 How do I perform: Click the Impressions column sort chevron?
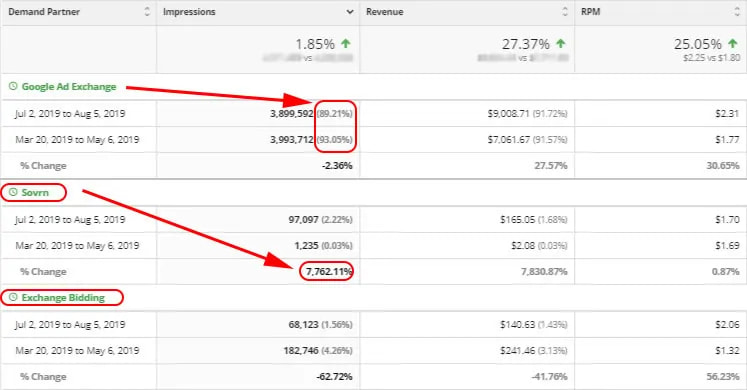click(x=350, y=12)
